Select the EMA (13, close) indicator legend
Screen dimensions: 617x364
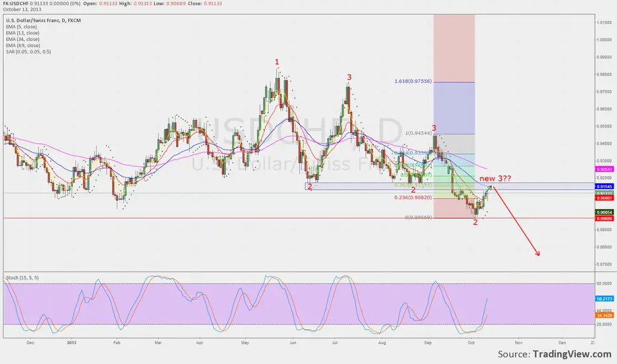click(x=23, y=33)
